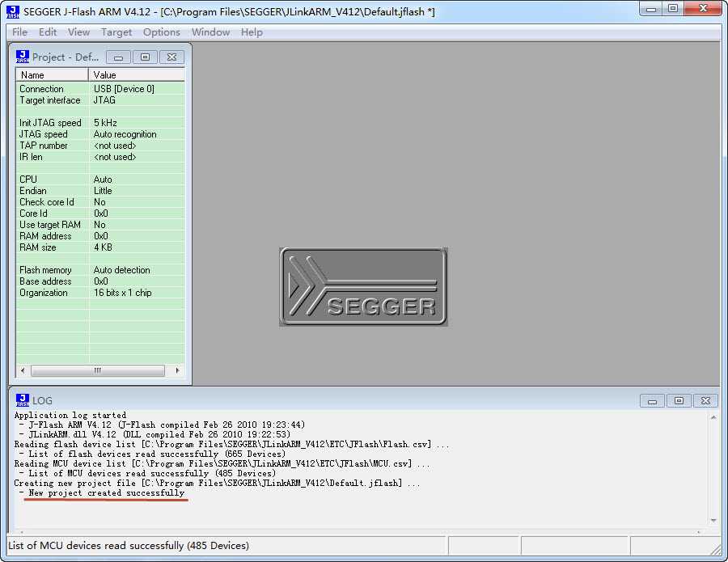Click the RAM size '4 KB' value
Viewport: 728px width, 562px height.
[103, 247]
